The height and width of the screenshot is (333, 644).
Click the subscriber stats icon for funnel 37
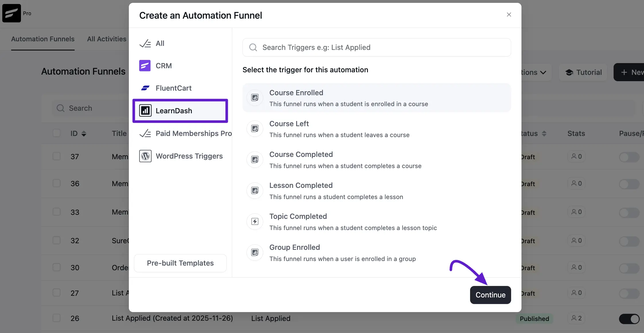pos(574,156)
